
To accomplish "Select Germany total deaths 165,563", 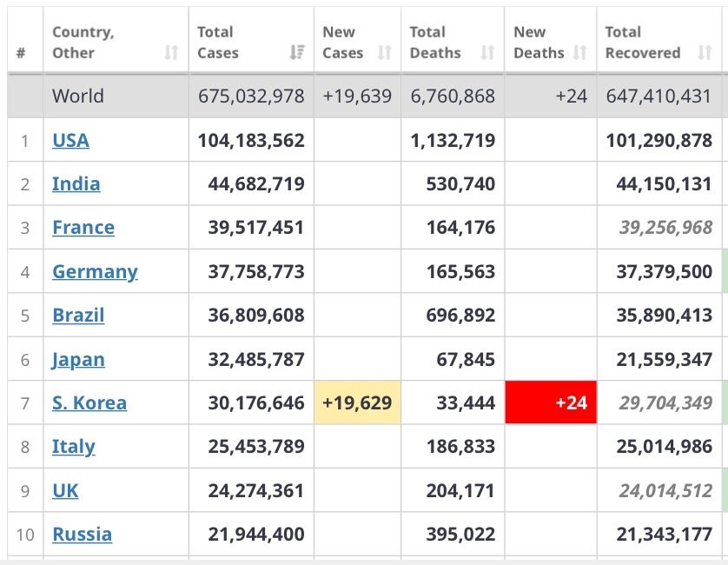I will 460,272.
